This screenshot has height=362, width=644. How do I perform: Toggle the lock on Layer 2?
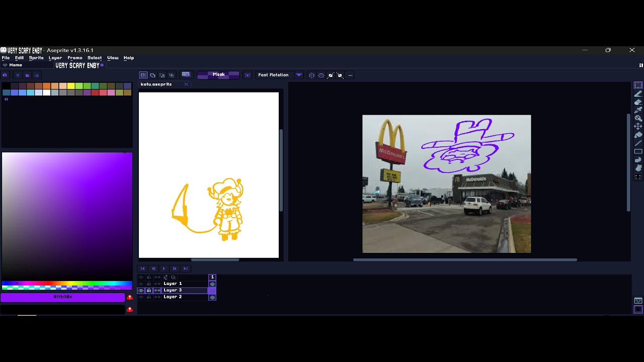(149, 297)
